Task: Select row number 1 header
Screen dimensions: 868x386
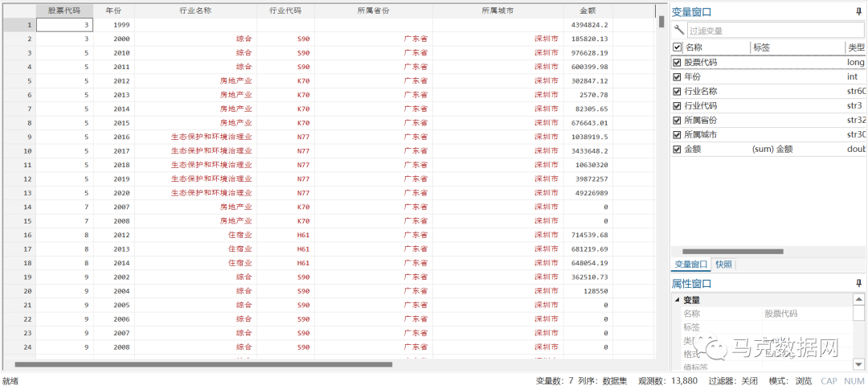Action: pyautogui.click(x=18, y=25)
